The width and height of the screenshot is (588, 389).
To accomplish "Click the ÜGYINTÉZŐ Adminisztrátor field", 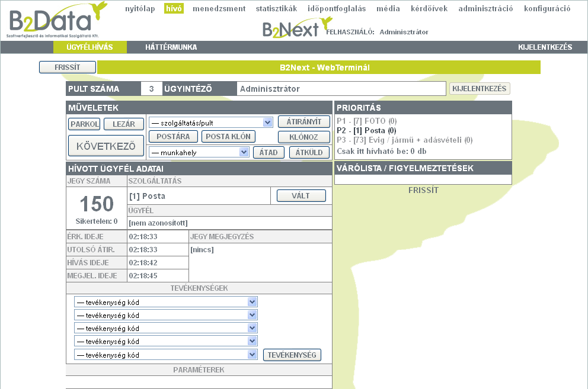I will [x=341, y=89].
